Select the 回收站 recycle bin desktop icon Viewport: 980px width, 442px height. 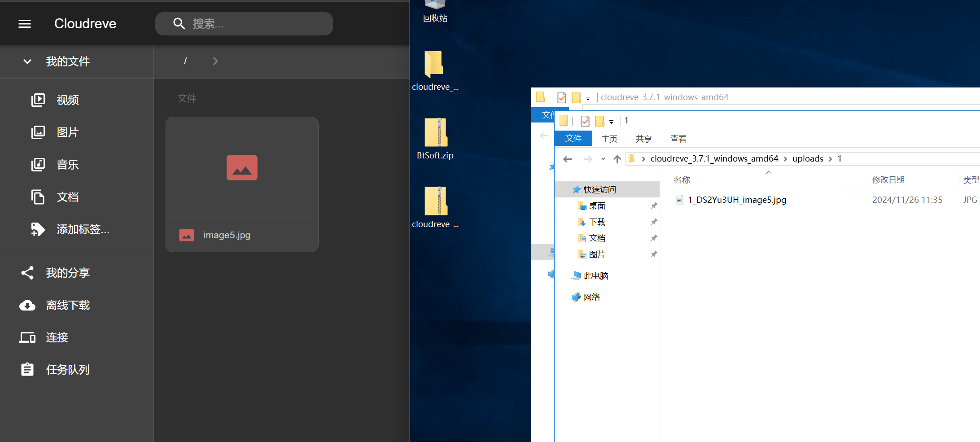click(x=435, y=12)
